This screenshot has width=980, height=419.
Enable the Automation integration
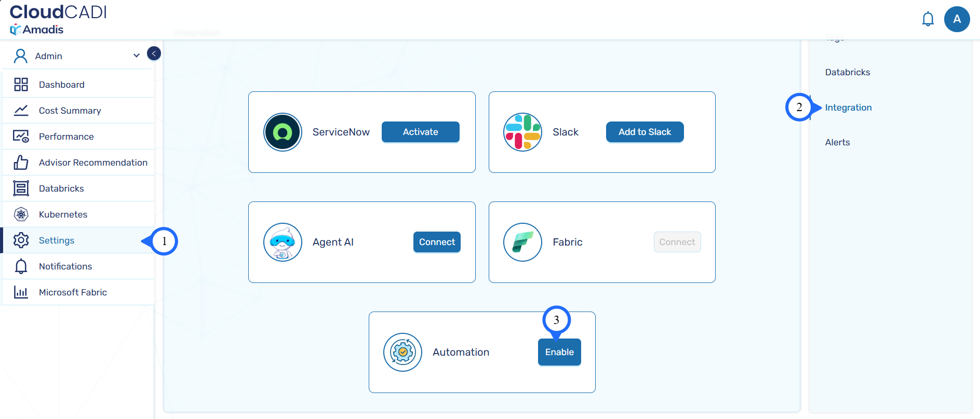559,352
